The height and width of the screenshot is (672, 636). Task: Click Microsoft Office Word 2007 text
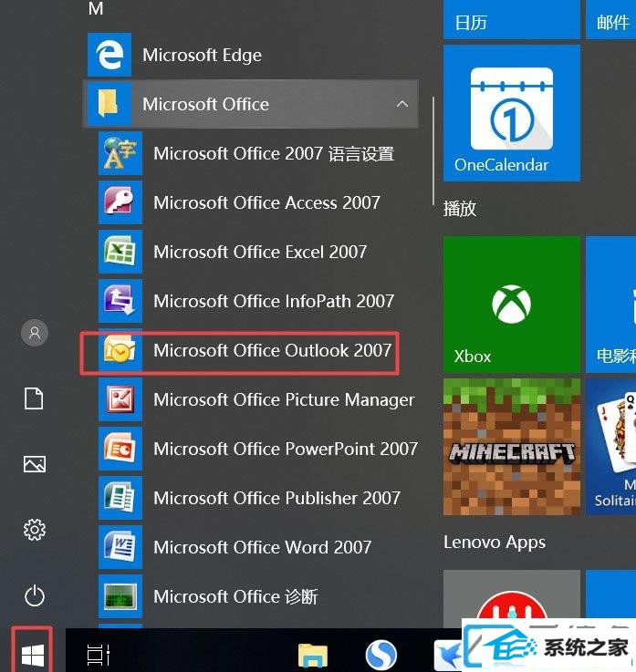coord(263,548)
